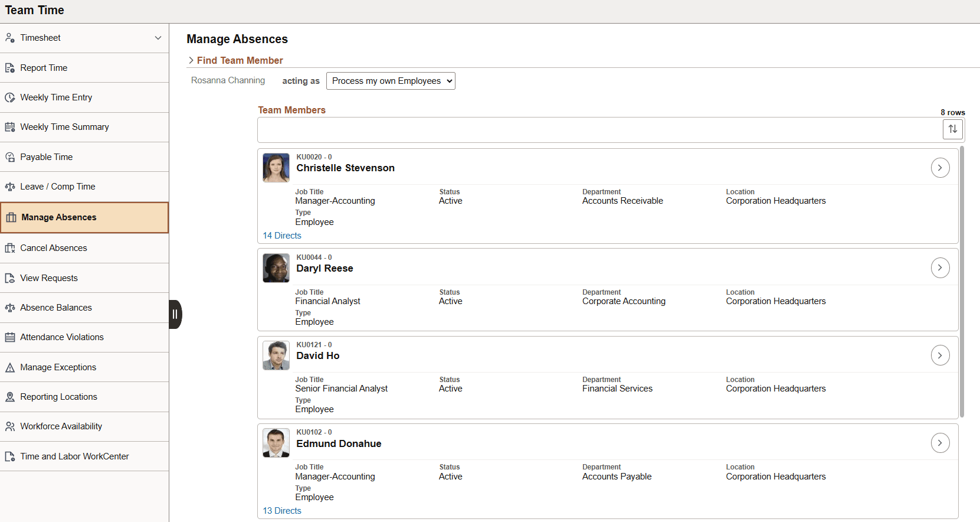Click David Ho's name
980x522 pixels.
coord(317,355)
